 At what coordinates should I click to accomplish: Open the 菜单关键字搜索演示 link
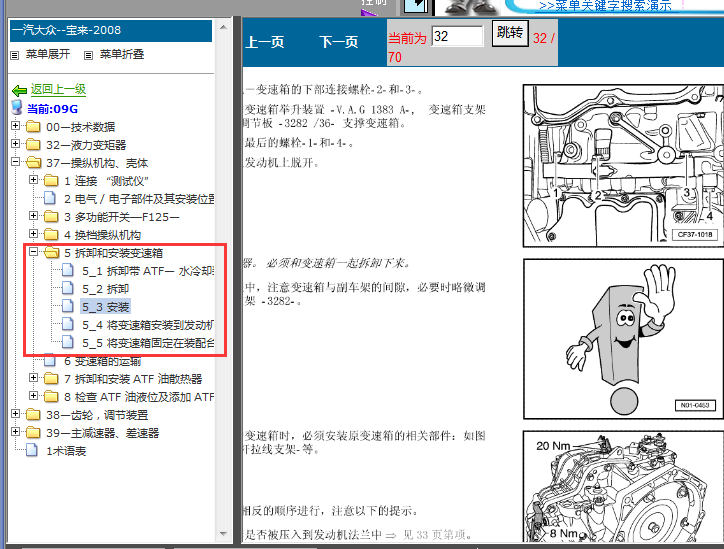(x=605, y=6)
